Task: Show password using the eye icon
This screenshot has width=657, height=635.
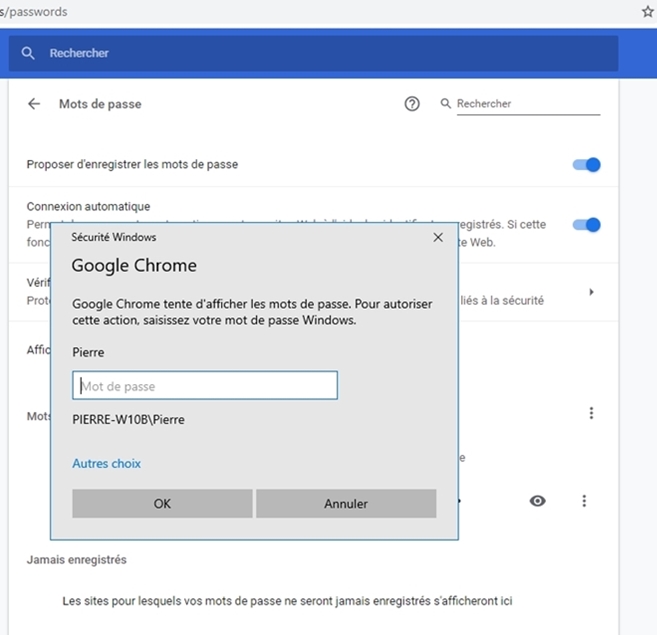Action: click(537, 501)
